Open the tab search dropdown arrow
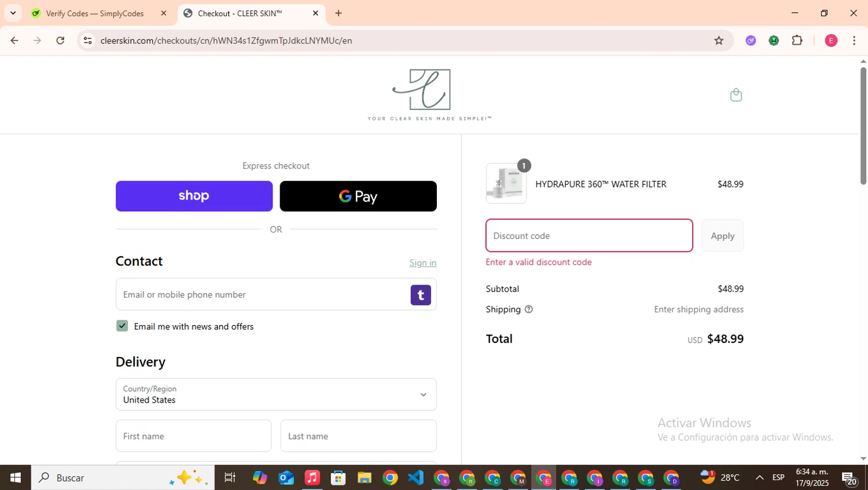The height and width of the screenshot is (490, 868). [x=13, y=13]
